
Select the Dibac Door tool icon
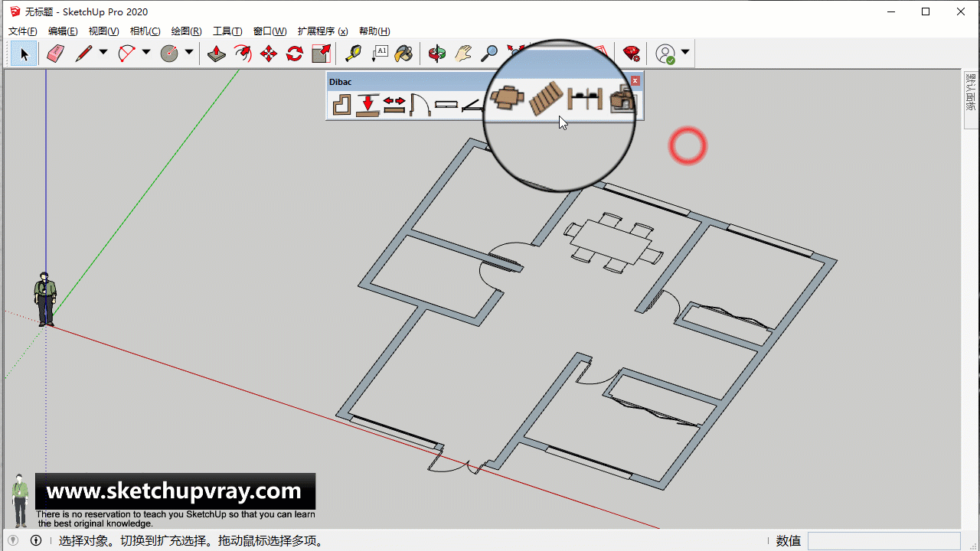(x=420, y=104)
